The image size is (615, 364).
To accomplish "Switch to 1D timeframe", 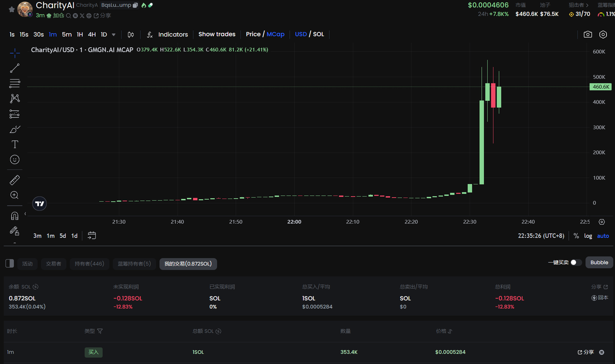I will coord(104,34).
